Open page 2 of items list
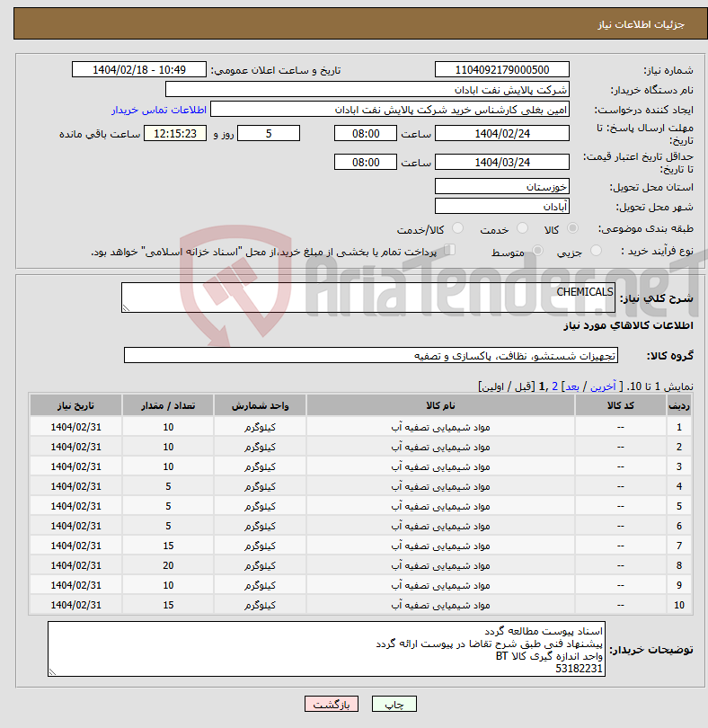The height and width of the screenshot is (728, 708). (x=554, y=386)
